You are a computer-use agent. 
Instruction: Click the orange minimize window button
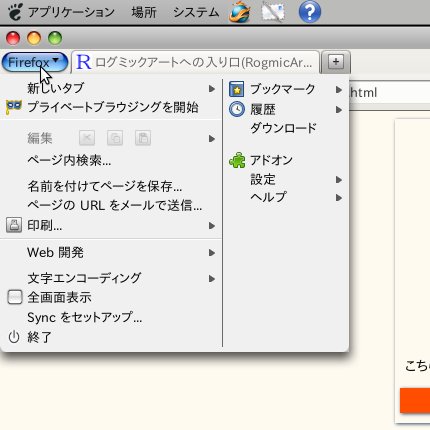(34, 38)
